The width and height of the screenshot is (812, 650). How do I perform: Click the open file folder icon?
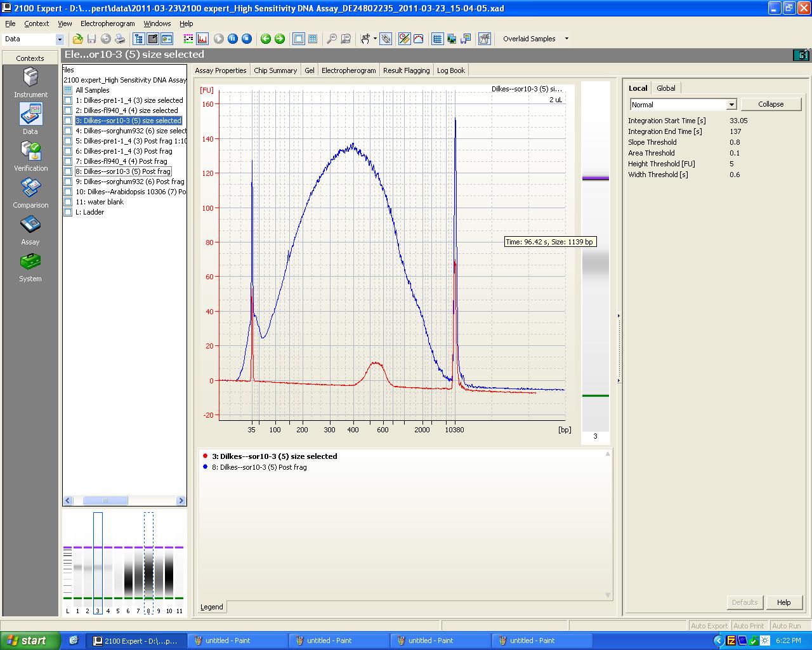pos(77,39)
